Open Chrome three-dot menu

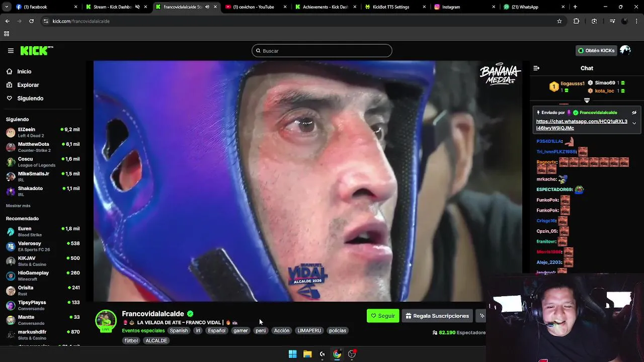637,21
